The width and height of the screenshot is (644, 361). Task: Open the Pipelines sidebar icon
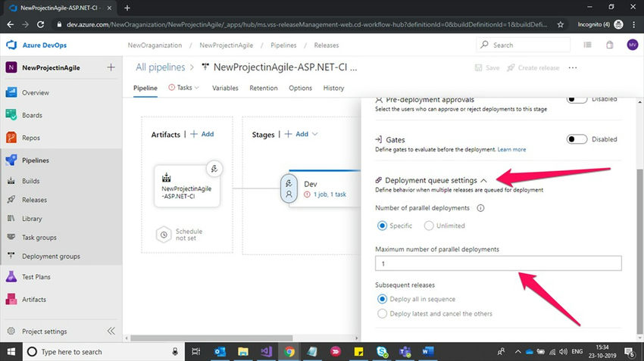[x=11, y=160]
